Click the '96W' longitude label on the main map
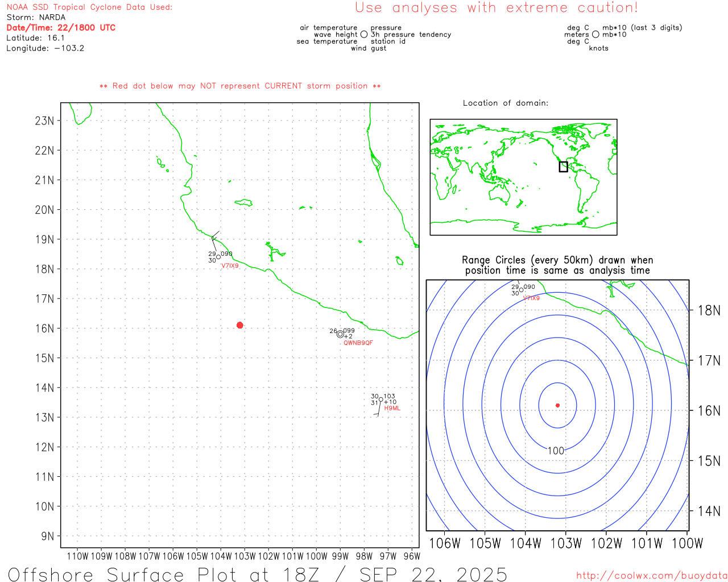 412,556
